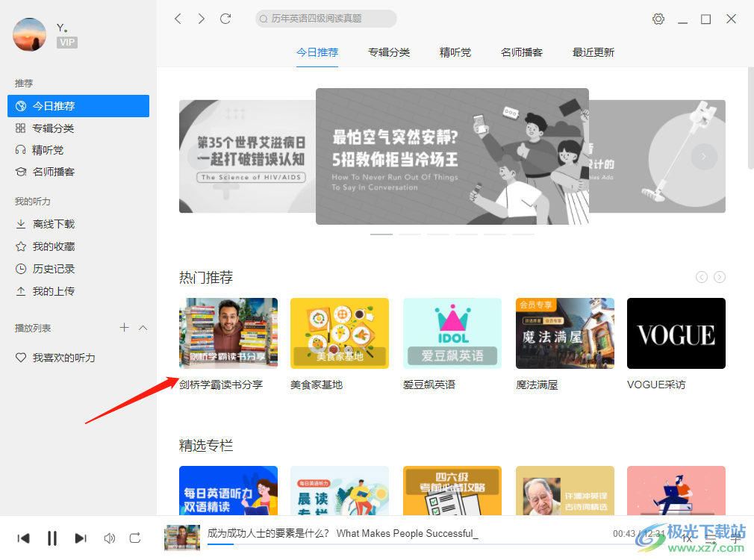
Task: Click the search box showing 历年英语四级阅读真题
Action: point(326,19)
